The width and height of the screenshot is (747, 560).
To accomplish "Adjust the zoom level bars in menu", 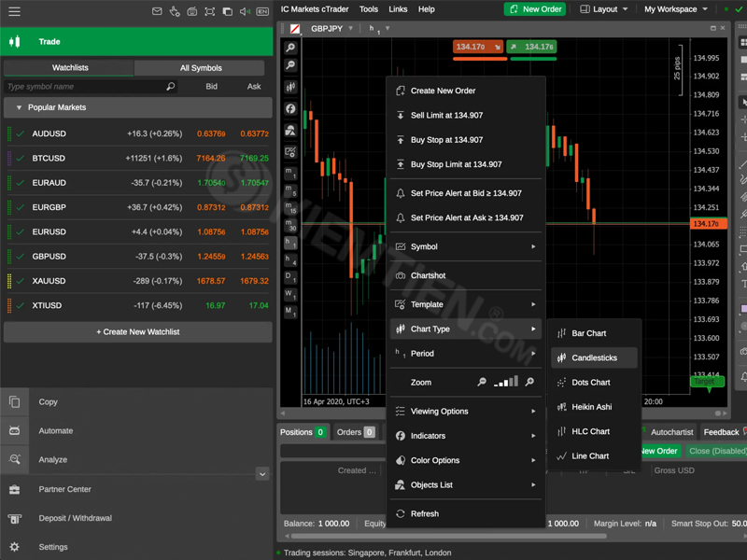I will click(506, 382).
